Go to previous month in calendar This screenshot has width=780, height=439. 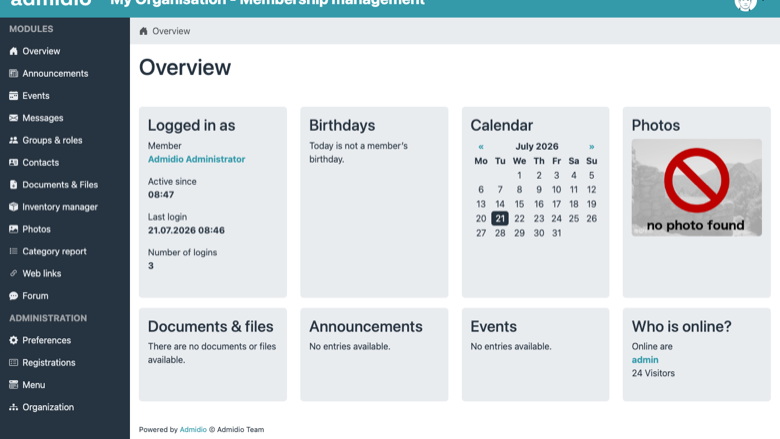pos(481,147)
